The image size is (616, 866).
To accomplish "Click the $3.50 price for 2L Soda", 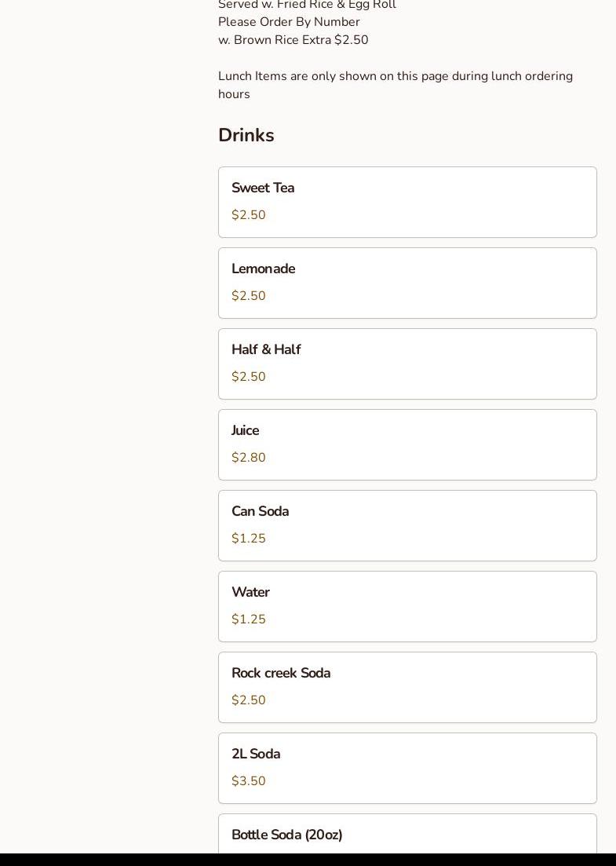I will (x=249, y=781).
